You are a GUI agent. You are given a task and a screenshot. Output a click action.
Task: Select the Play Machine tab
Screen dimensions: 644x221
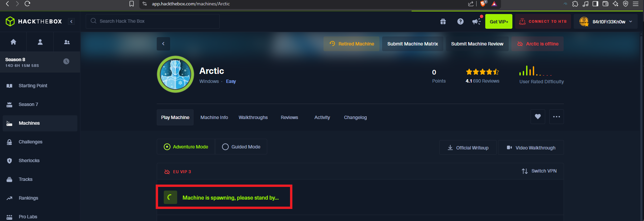point(175,117)
